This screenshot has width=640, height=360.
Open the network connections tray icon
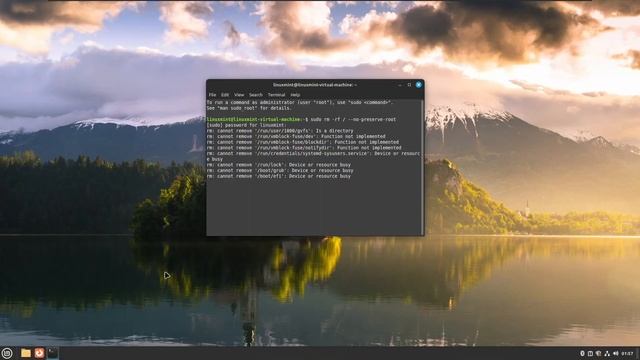pos(607,353)
